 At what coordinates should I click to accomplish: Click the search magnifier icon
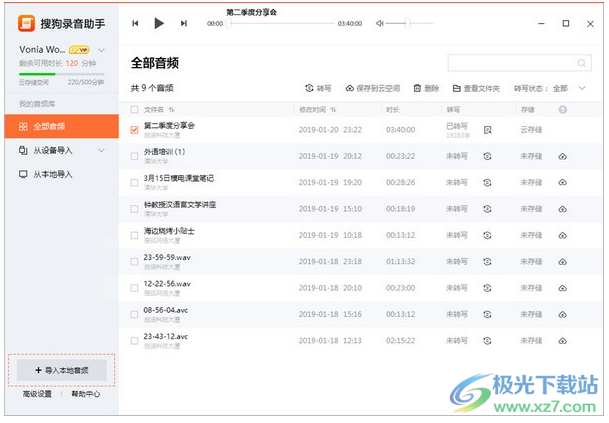point(581,63)
